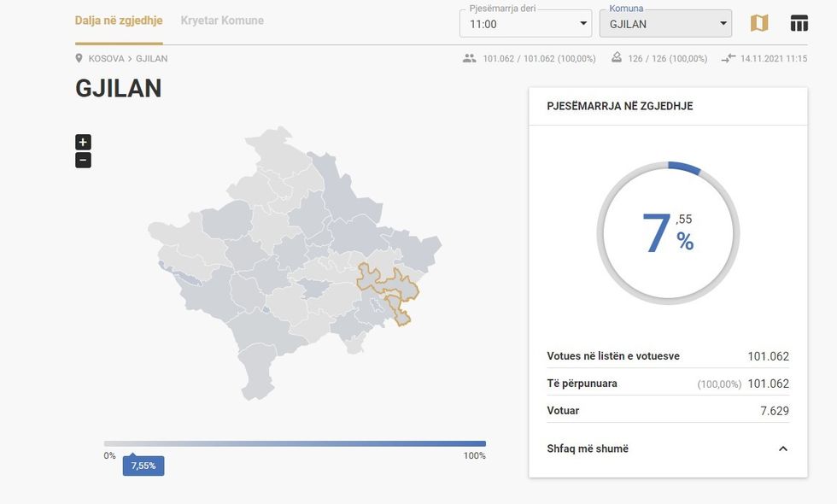Click the Votuar value 7.629

click(774, 411)
